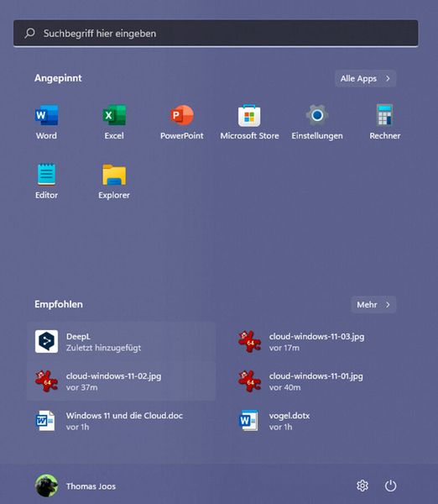438x504 pixels.
Task: Open file name cloud-windows-11-01.jpg
Action: point(316,376)
